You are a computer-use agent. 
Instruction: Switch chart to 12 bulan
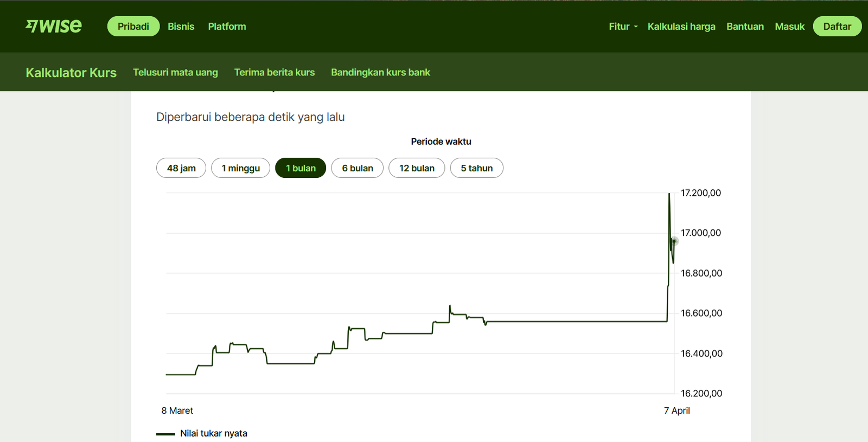(x=417, y=168)
